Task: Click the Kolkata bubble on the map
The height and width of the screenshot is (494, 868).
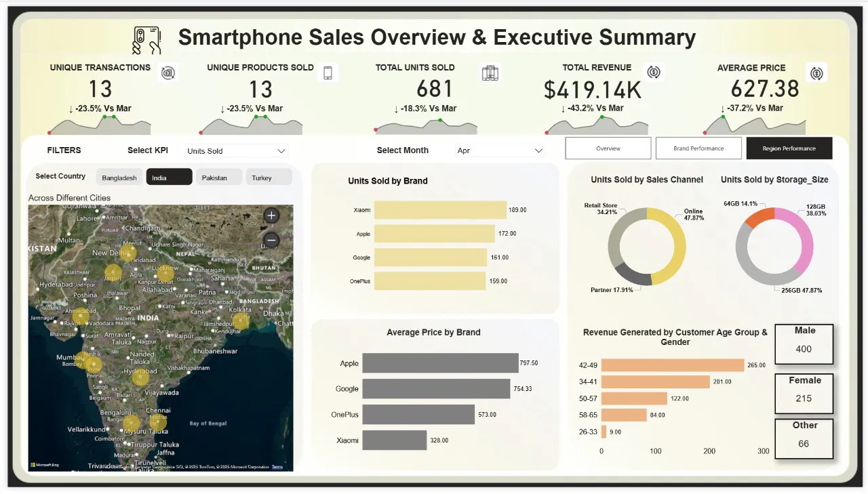Action: click(241, 321)
